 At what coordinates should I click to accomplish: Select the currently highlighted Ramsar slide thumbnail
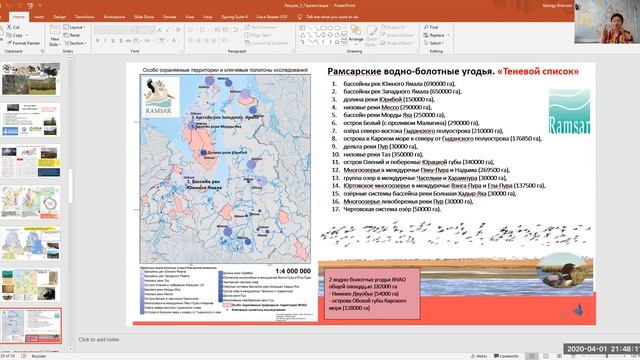[31, 326]
